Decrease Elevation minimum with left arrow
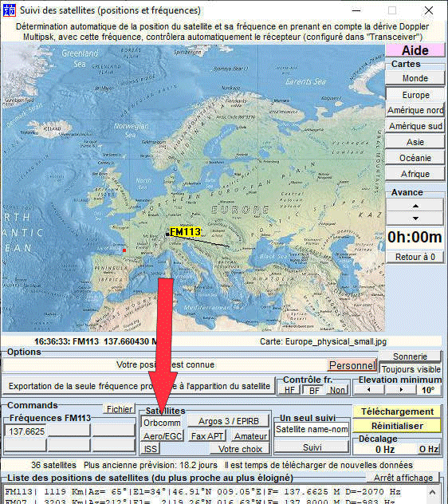The image size is (448, 504). click(369, 390)
